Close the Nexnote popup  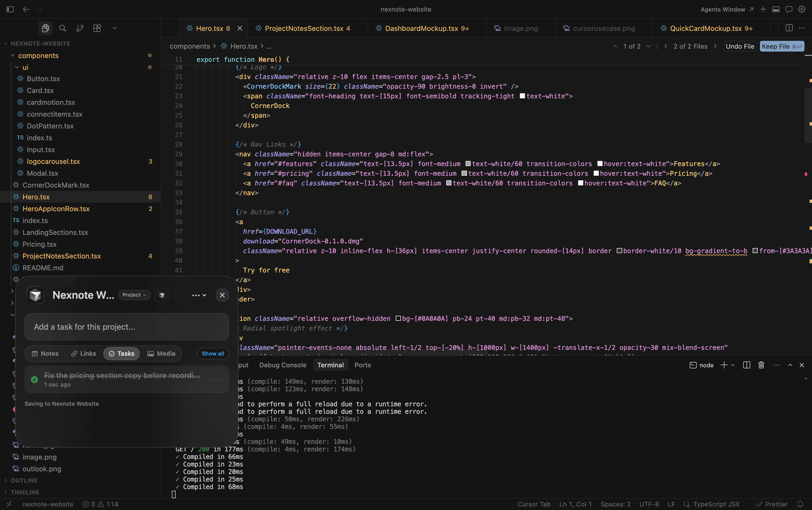pos(222,295)
